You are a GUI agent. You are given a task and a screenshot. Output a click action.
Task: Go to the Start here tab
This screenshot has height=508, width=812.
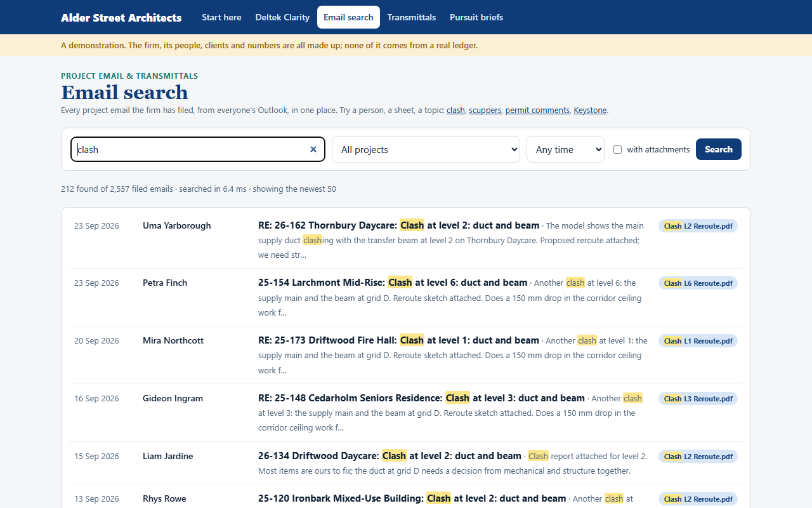coord(221,17)
